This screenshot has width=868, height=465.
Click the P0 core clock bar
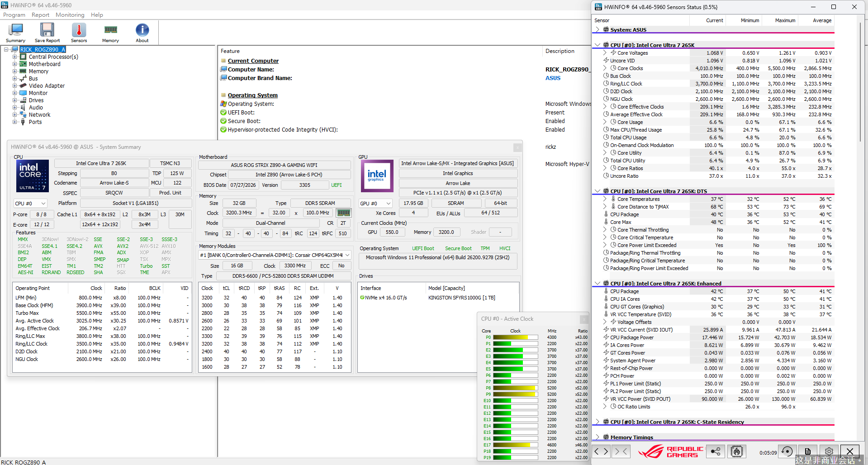coord(515,337)
